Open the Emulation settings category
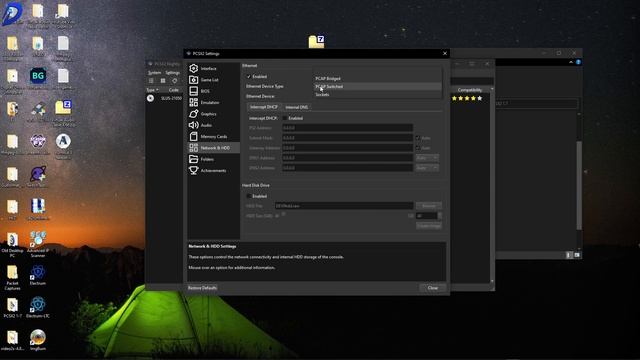640x360 pixels. coord(213,102)
